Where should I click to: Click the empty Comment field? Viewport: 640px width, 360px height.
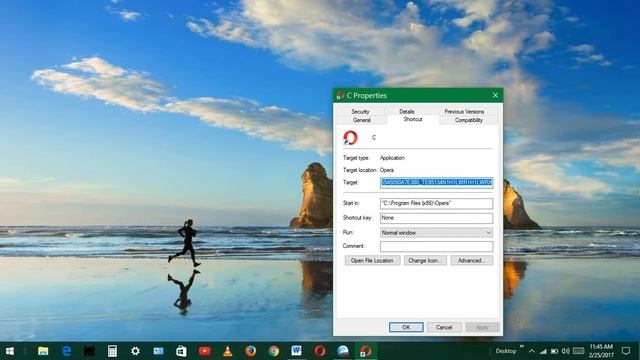tap(436, 246)
